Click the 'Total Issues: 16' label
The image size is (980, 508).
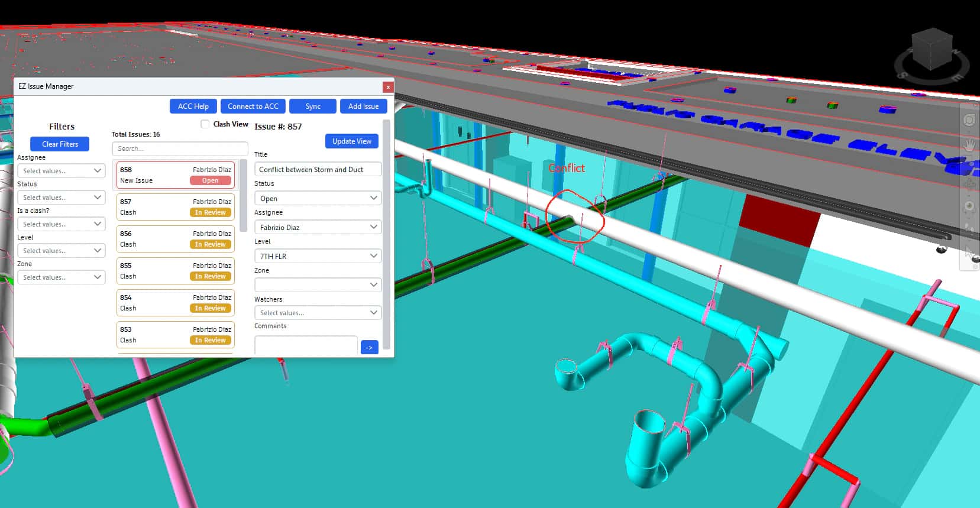pyautogui.click(x=135, y=134)
